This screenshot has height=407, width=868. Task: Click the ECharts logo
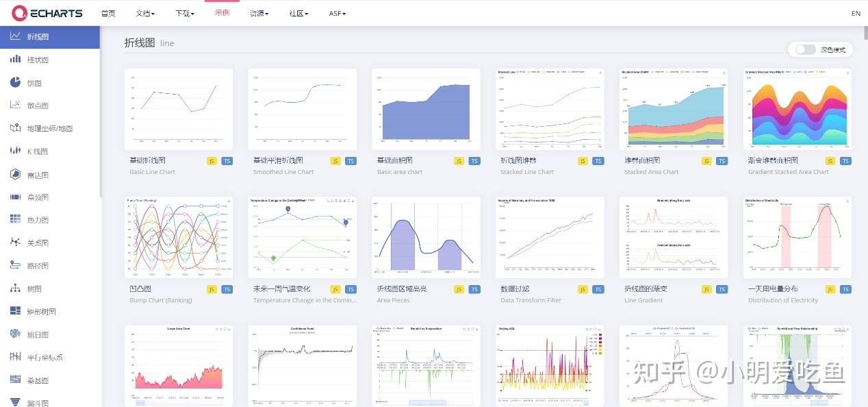pos(47,13)
